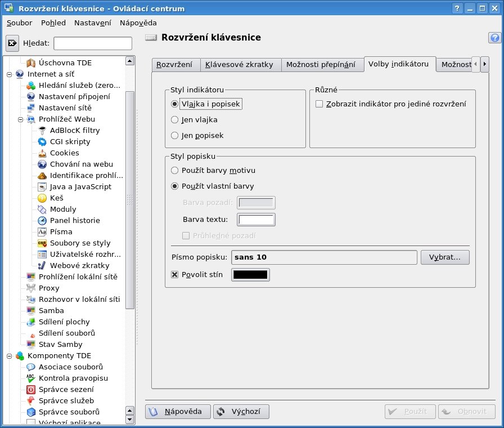Select Použít vlastní barvy radio button
This screenshot has width=504, height=428.
tap(174, 186)
